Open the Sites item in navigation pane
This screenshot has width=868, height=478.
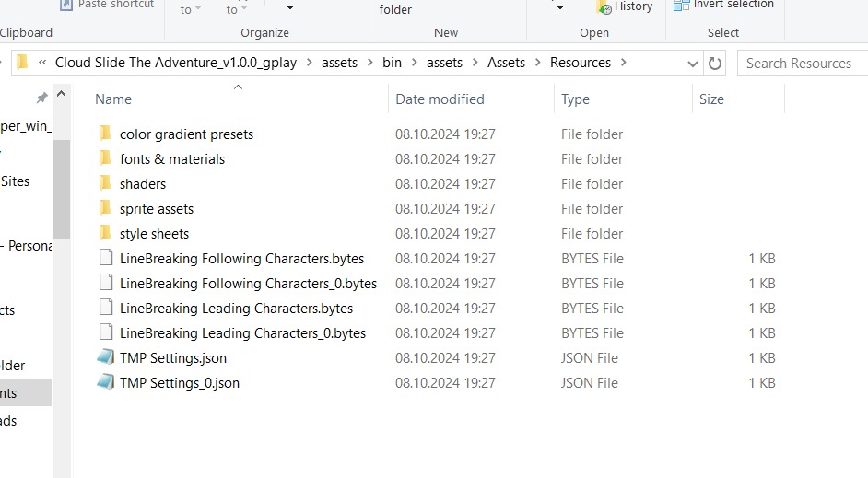click(x=15, y=181)
